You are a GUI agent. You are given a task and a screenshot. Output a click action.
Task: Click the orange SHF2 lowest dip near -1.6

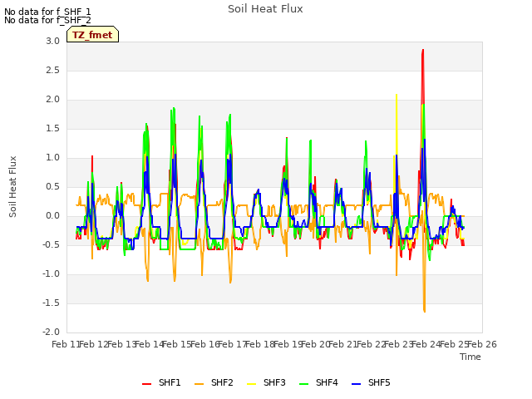pos(425,310)
